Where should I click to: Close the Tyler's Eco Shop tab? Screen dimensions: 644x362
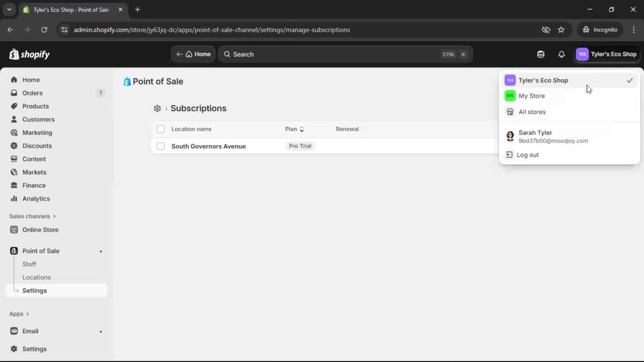[x=120, y=10]
